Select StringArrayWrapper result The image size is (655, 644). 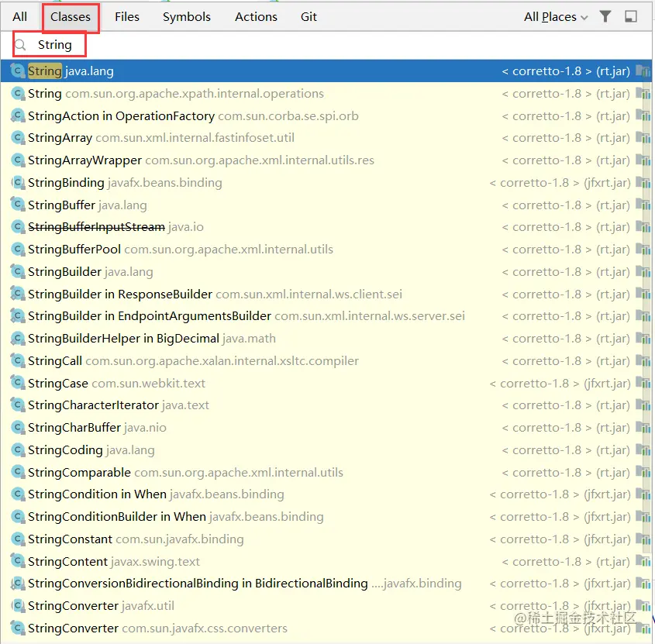326,160
